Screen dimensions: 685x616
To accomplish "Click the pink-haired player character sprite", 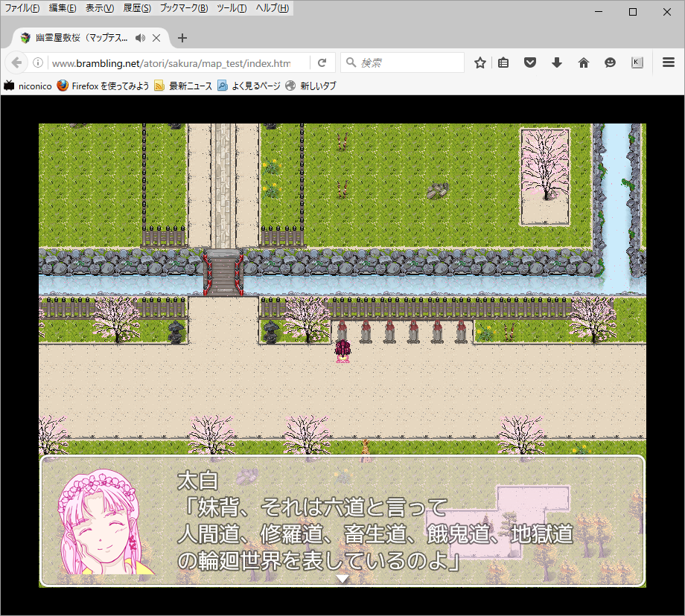I will pos(342,351).
